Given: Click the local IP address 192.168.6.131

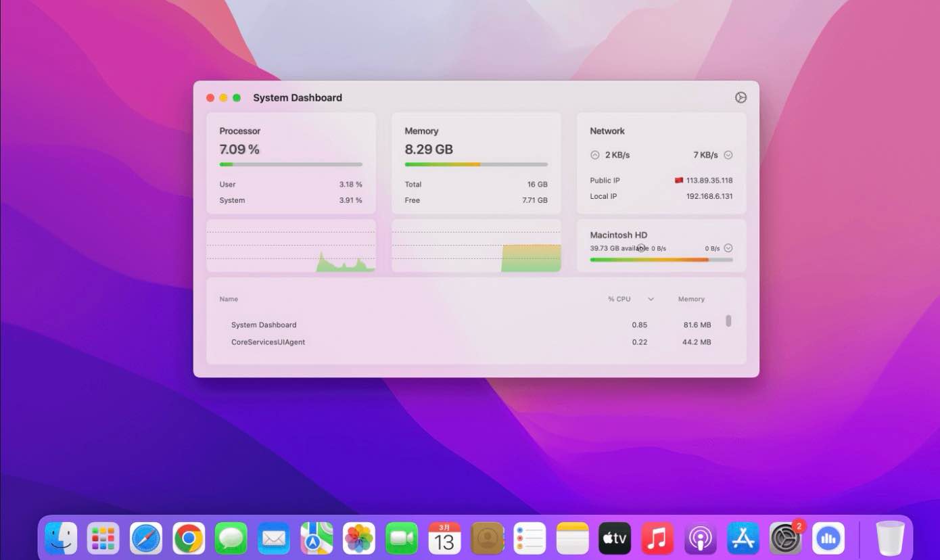Looking at the screenshot, I should click(709, 196).
